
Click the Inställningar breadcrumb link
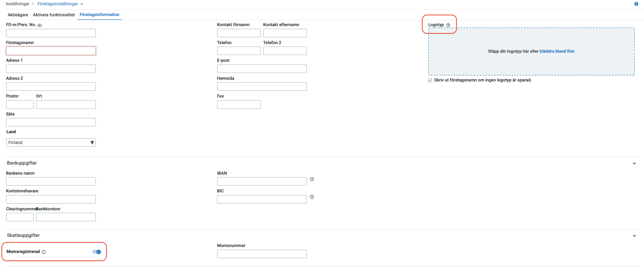tap(17, 4)
